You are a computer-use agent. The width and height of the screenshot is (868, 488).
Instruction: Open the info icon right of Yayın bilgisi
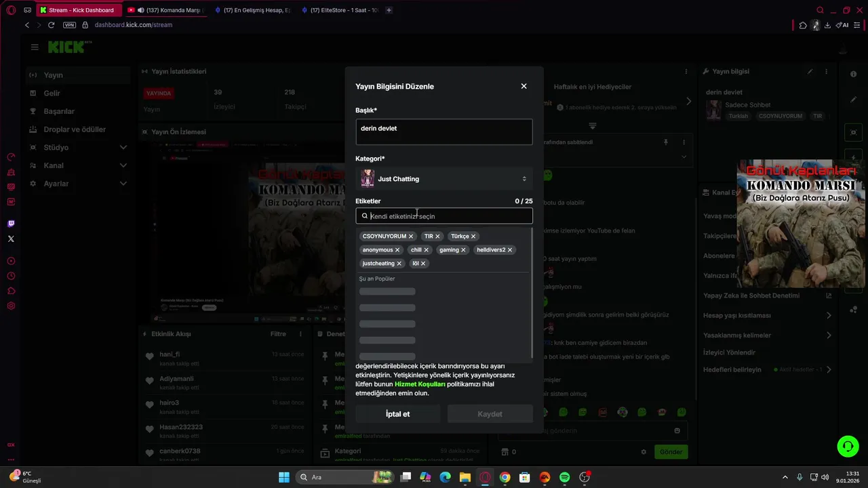click(853, 73)
